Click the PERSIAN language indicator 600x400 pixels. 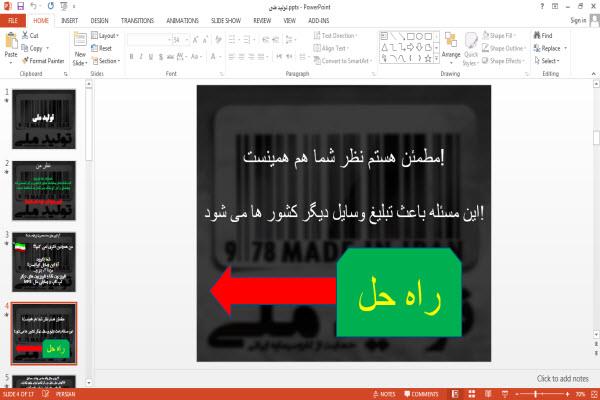click(66, 394)
